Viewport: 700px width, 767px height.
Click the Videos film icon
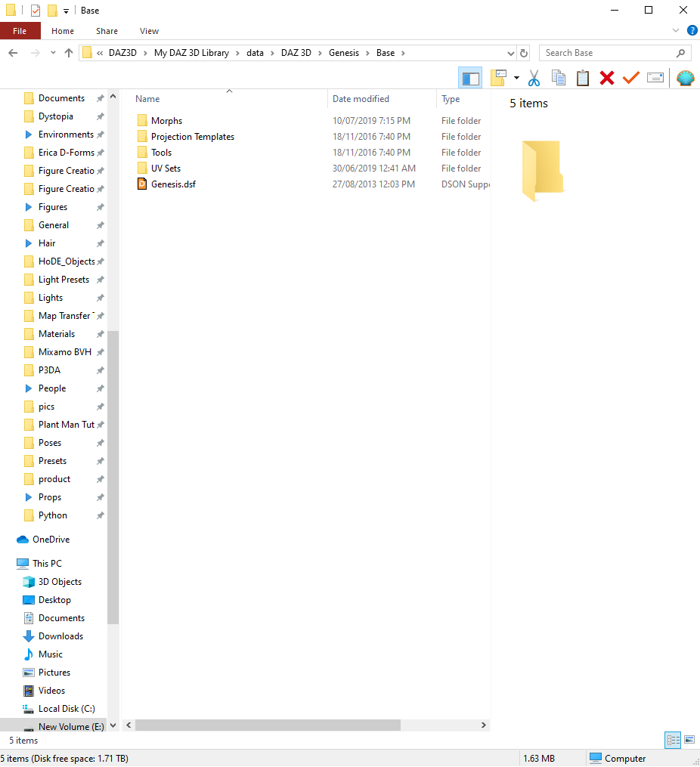tap(29, 690)
